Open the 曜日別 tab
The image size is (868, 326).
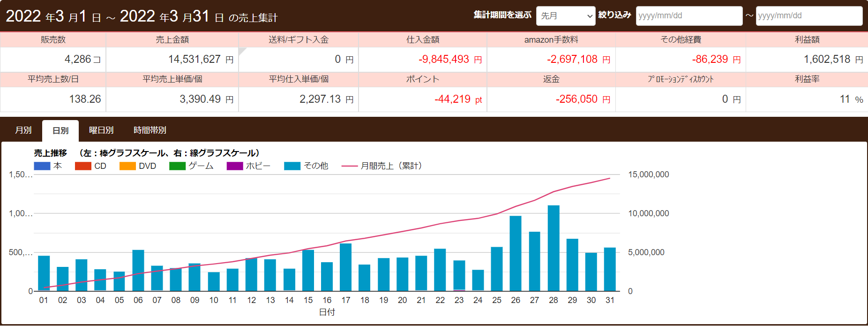(101, 130)
